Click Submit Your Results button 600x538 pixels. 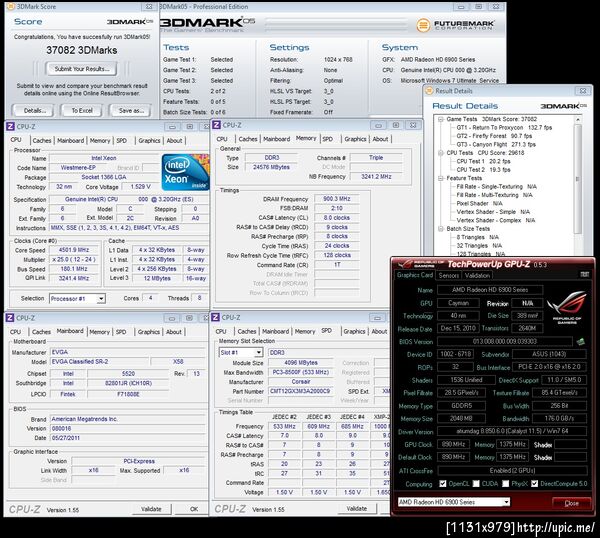click(x=82, y=69)
